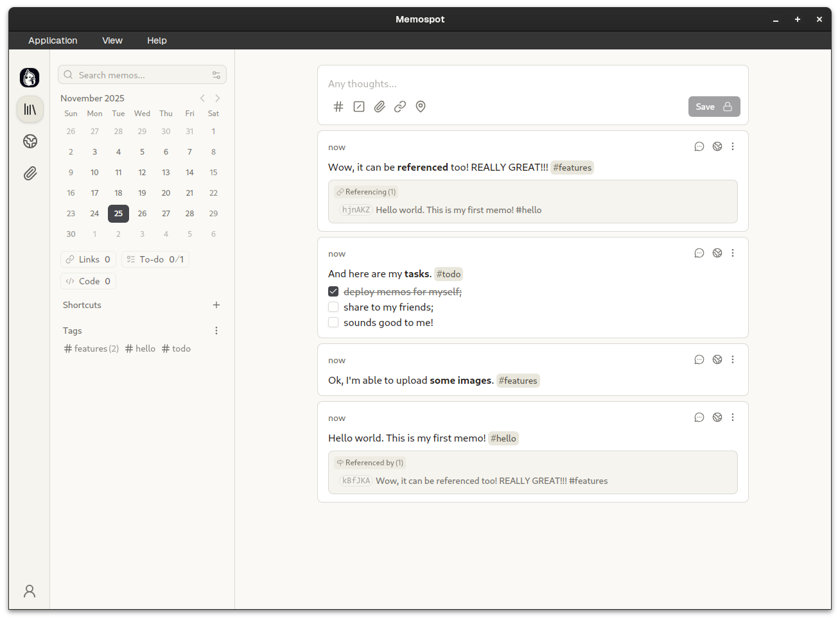
Task: Go to previous month in calendar
Action: click(x=202, y=98)
